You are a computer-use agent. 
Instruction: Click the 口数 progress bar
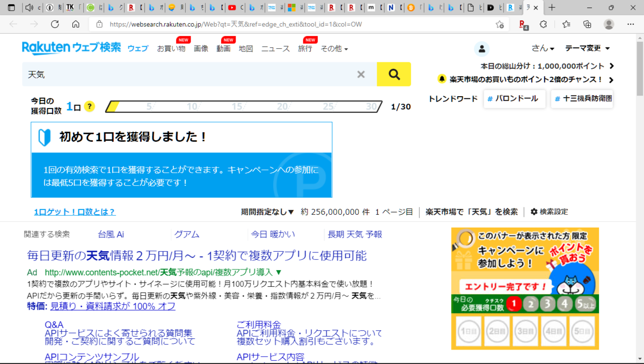click(x=244, y=106)
